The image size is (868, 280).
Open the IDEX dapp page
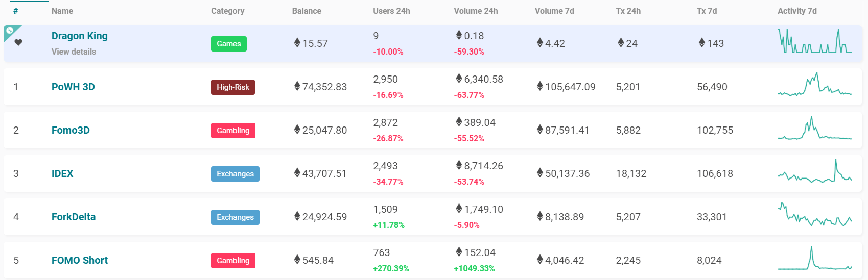62,173
